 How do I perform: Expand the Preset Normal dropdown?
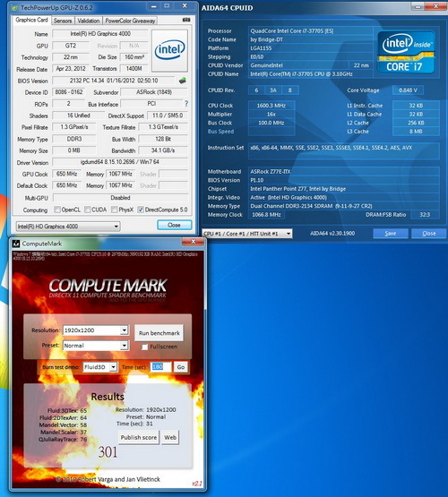96,346
